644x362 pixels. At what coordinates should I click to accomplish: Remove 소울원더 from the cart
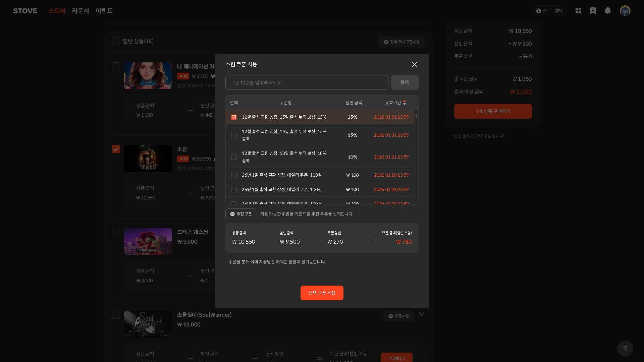click(x=421, y=314)
